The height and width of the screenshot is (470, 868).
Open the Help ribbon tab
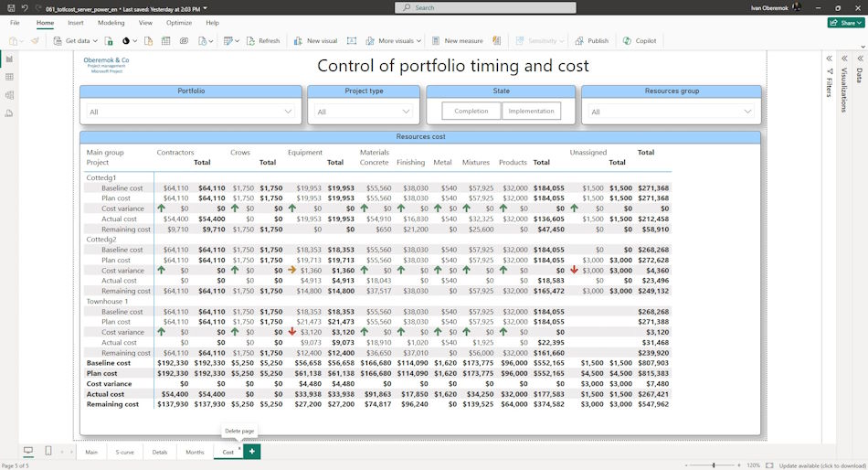[x=213, y=23]
